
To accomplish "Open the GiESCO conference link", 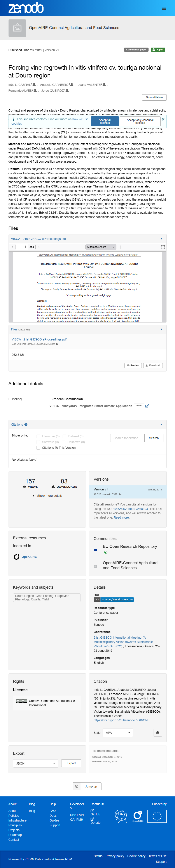I will pos(123,642).
